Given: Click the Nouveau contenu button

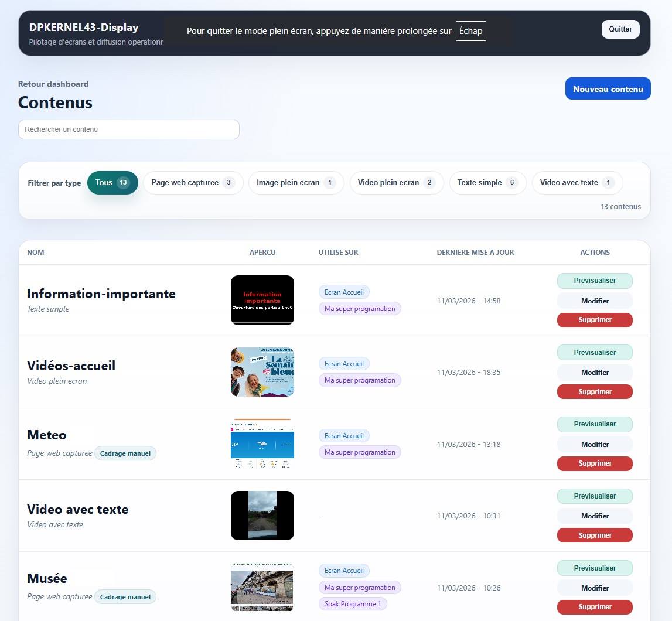Looking at the screenshot, I should (x=608, y=88).
